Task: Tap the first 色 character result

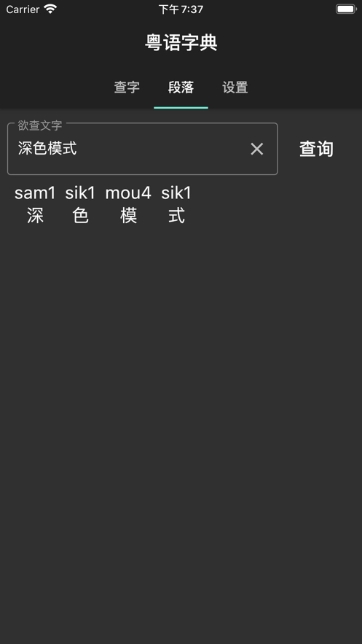Action: coord(80,216)
